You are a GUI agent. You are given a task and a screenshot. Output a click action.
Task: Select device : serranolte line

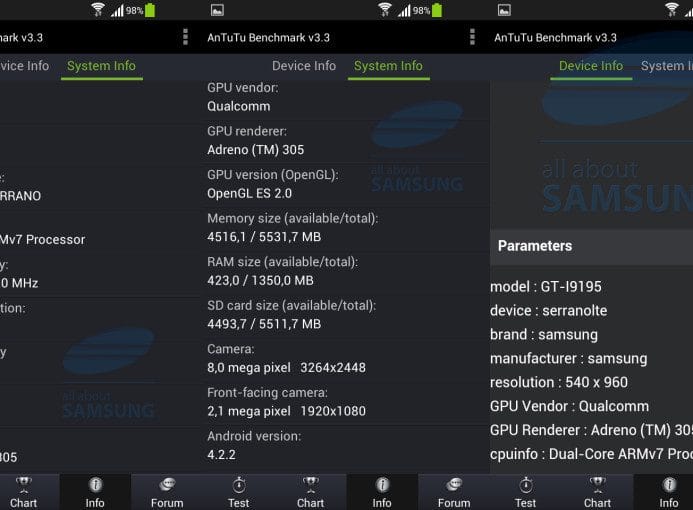[x=548, y=311]
